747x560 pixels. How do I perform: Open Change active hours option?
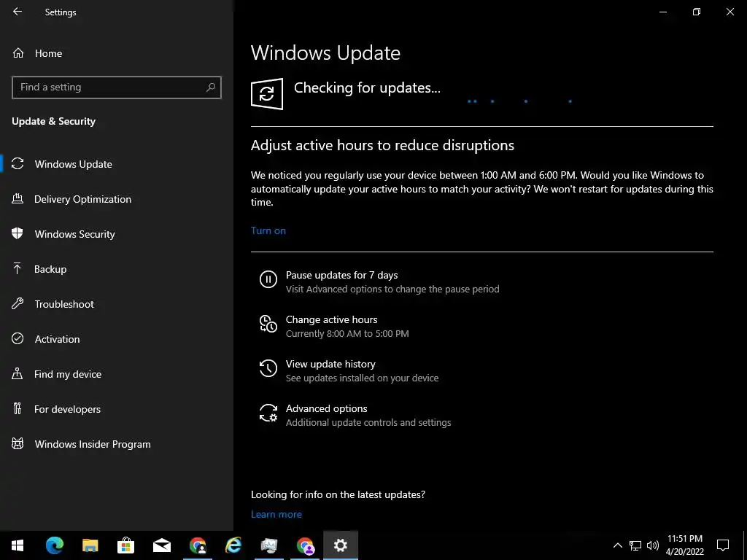[334, 326]
